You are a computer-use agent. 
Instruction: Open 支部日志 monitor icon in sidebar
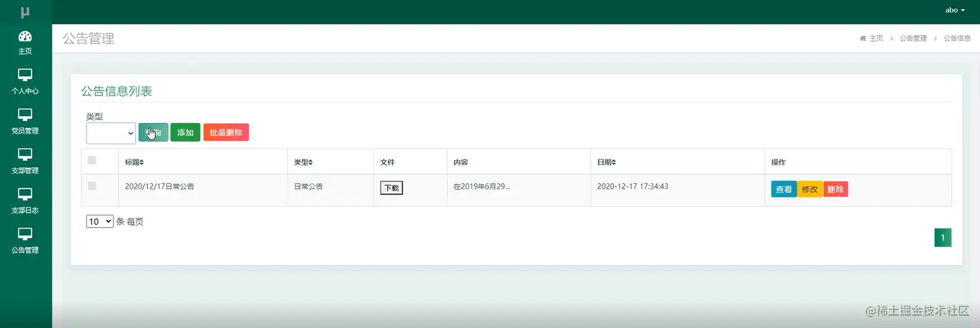point(25,194)
